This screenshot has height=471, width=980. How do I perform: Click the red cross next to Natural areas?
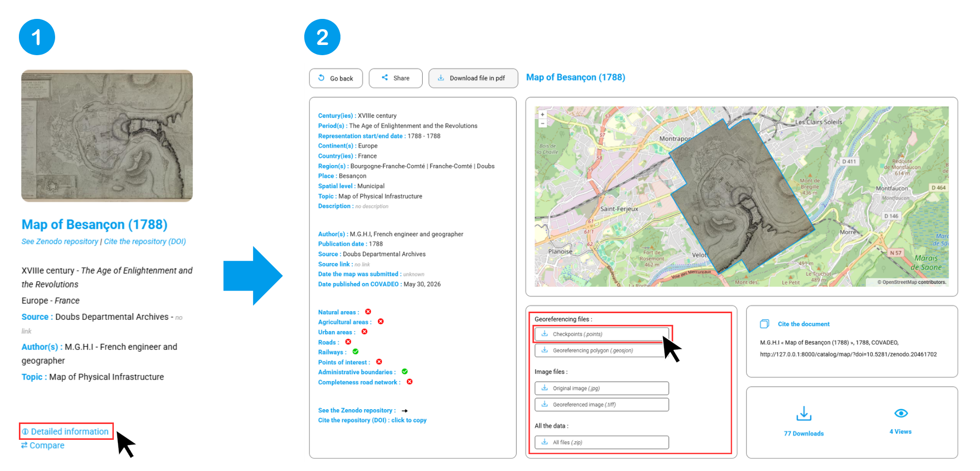(368, 312)
